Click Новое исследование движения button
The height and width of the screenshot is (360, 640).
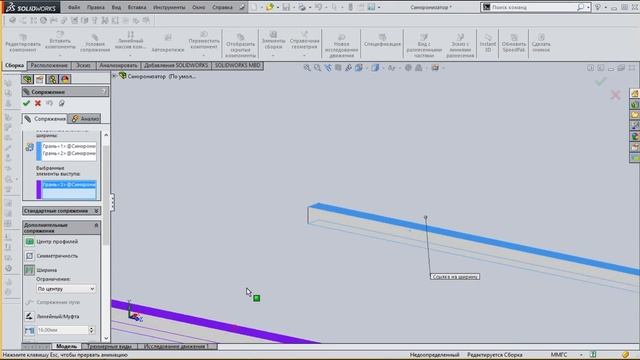pyautogui.click(x=341, y=46)
